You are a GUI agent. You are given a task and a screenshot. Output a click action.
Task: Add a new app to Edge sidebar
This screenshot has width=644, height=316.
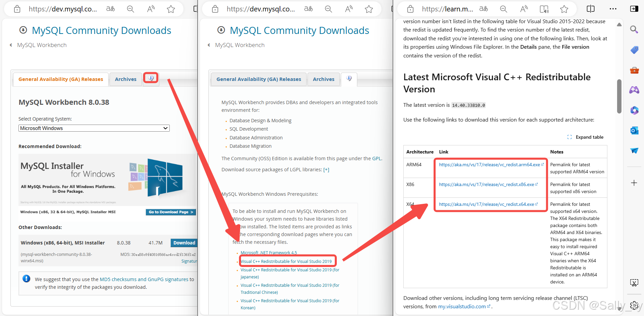[x=634, y=183]
